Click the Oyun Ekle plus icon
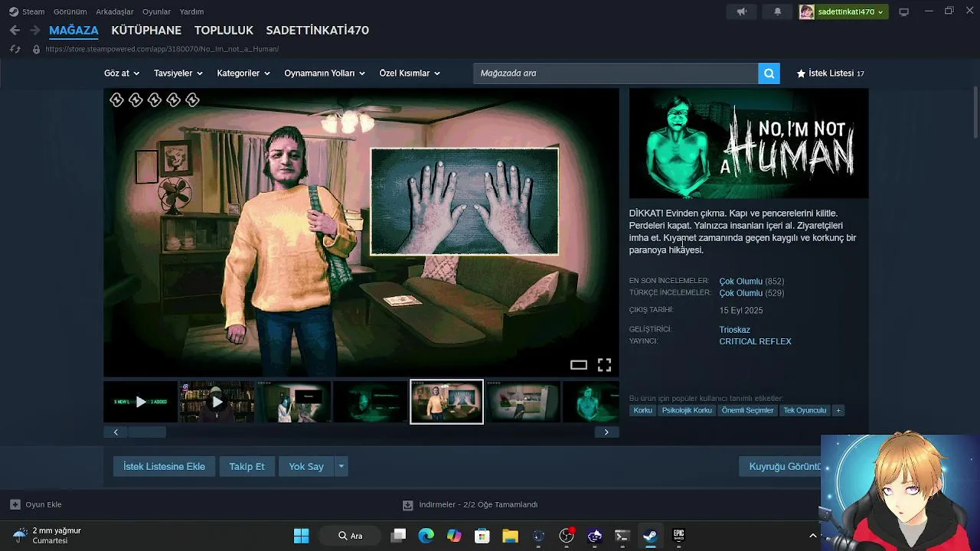The height and width of the screenshot is (551, 980). [x=15, y=504]
